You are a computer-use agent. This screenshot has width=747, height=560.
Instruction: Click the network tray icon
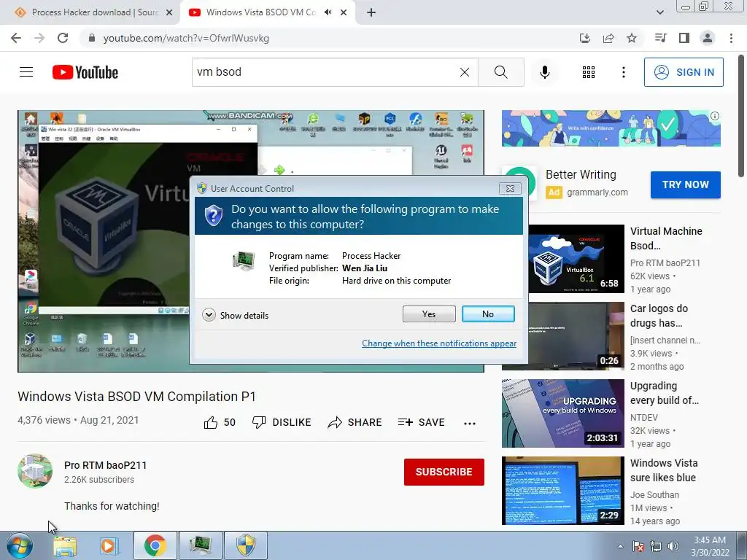[x=656, y=546]
